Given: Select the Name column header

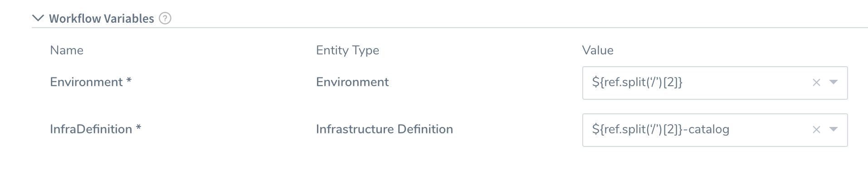Looking at the screenshot, I should pyautogui.click(x=67, y=50).
